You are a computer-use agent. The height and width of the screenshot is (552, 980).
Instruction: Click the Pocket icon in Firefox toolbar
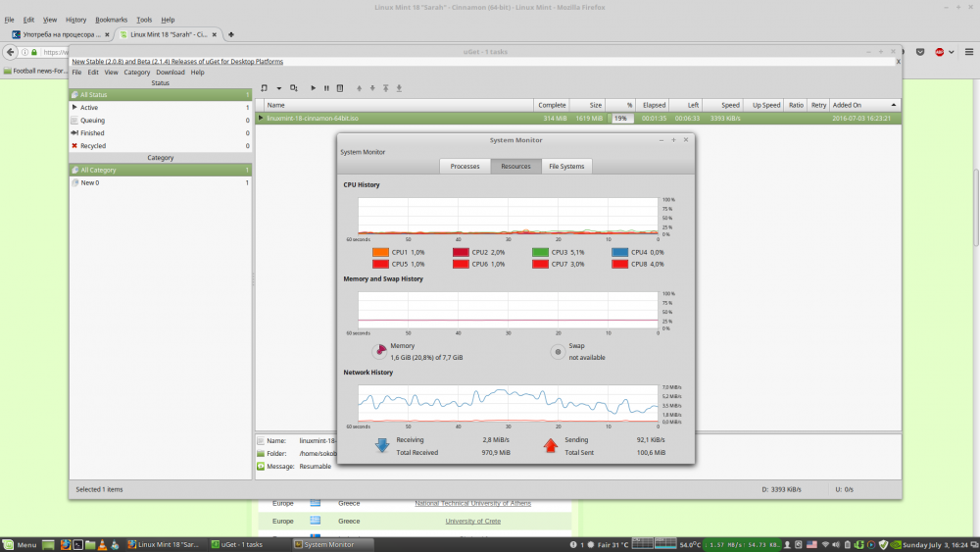(x=920, y=52)
